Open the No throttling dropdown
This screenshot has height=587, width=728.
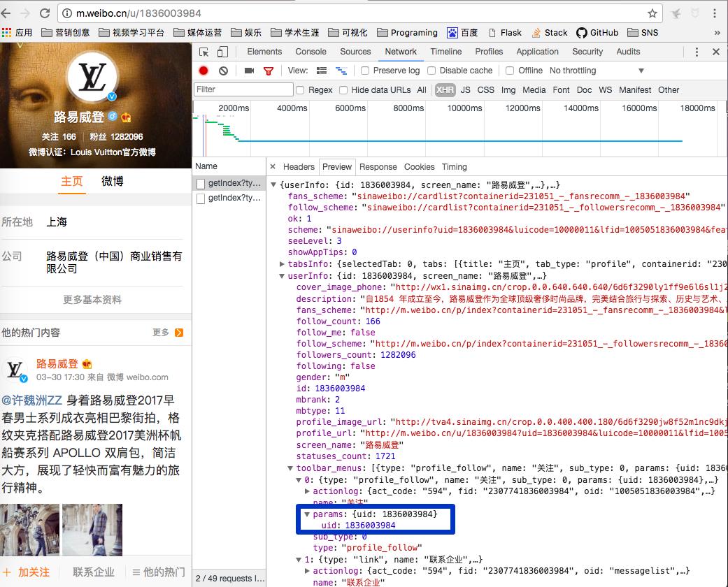tap(596, 71)
